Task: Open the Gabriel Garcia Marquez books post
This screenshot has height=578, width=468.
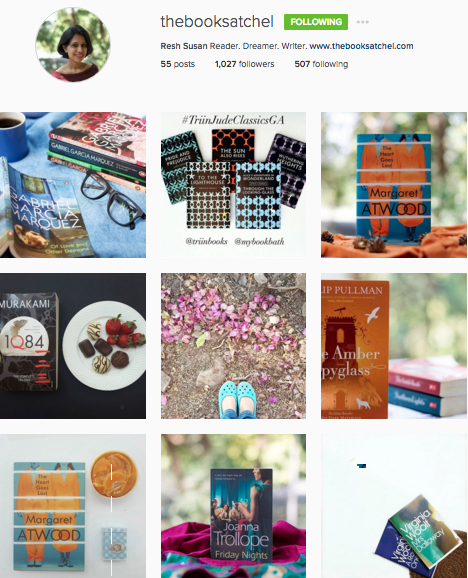Action: tap(73, 185)
